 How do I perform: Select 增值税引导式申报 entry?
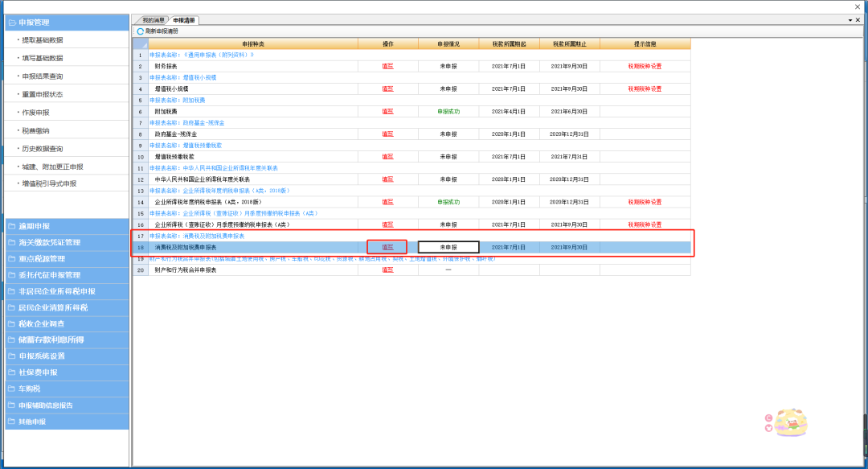(49, 183)
